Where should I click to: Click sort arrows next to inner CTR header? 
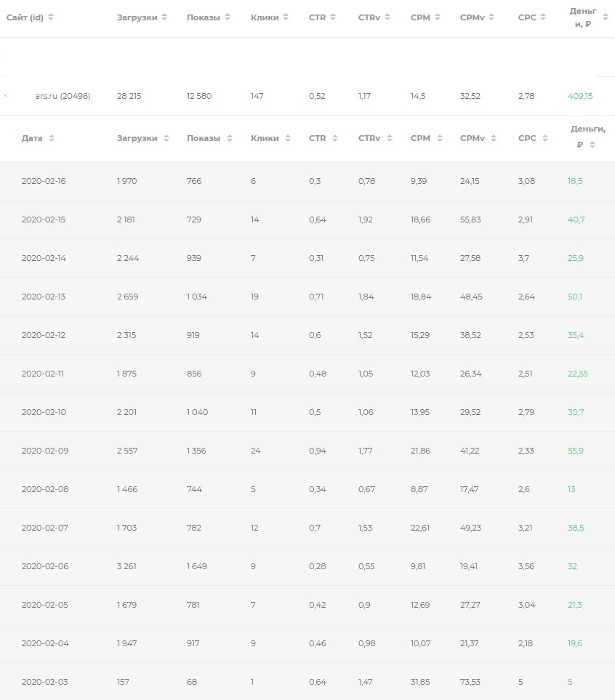[335, 138]
